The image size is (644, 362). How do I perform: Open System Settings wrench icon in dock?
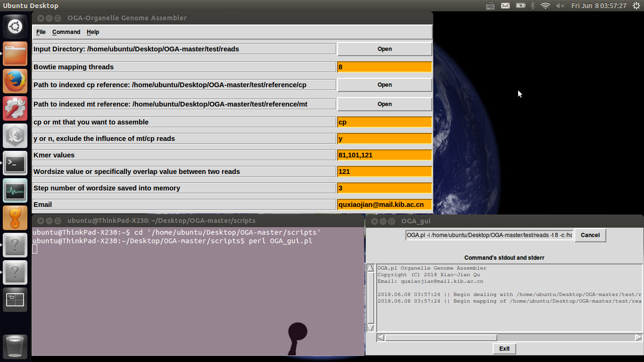coord(15,108)
